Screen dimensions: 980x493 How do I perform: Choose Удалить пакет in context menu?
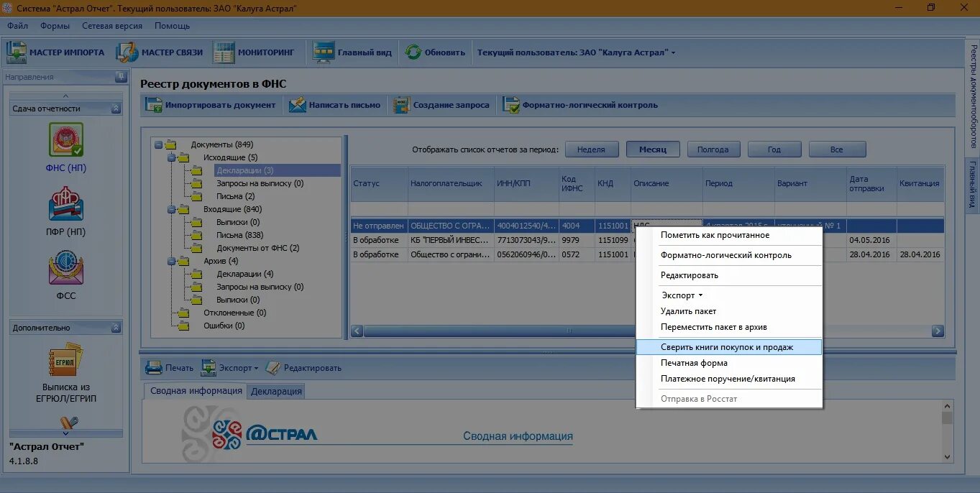pos(729,311)
